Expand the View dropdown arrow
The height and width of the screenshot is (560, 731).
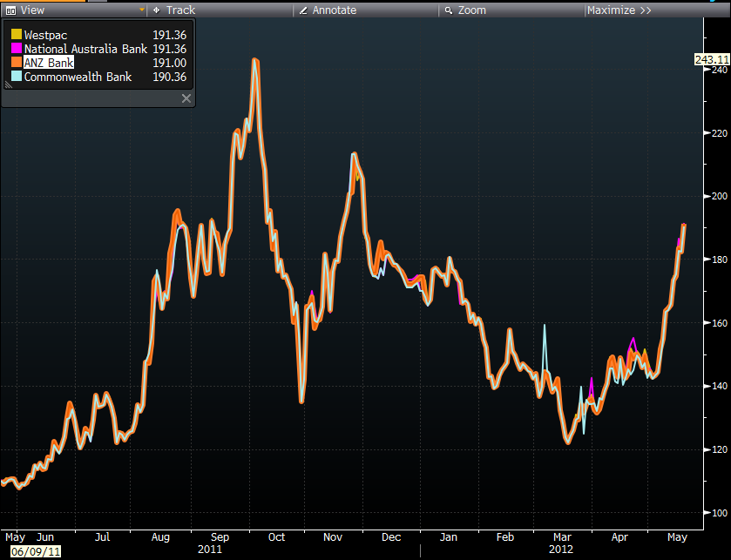(141, 10)
